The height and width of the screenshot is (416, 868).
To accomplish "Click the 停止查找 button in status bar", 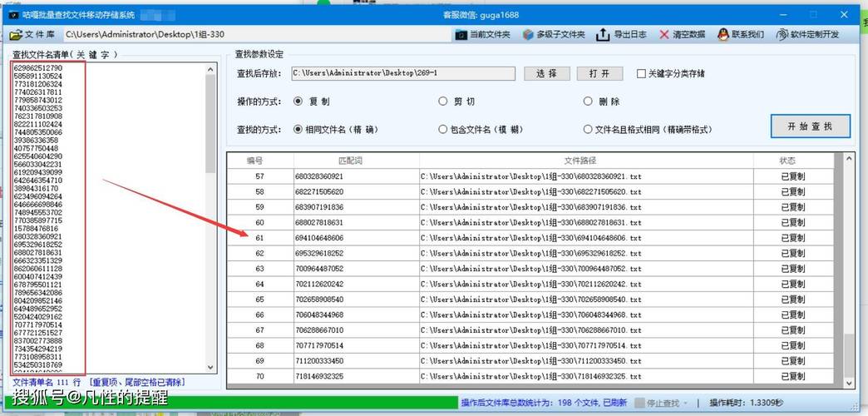I will pyautogui.click(x=661, y=403).
